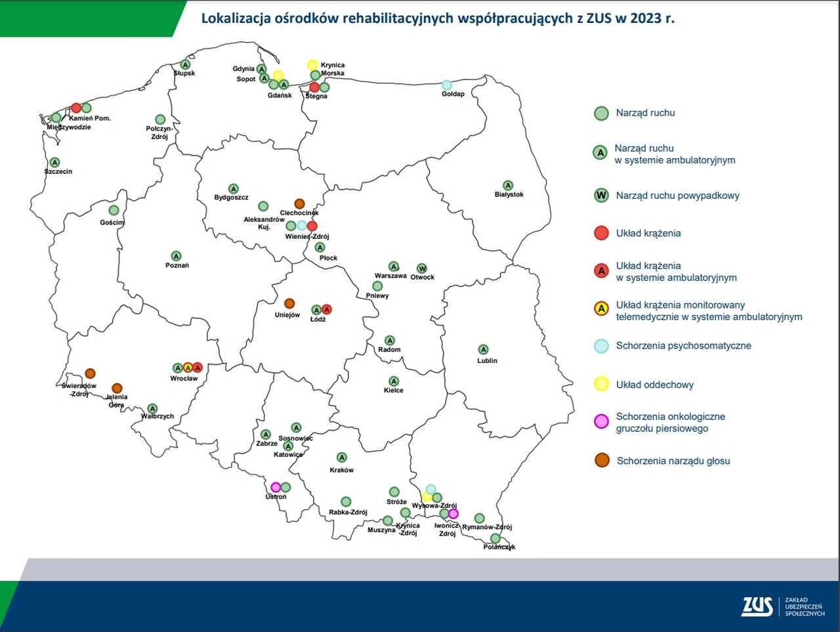
Task: Click the legend text 'Schorzenia psychosomatyczne'
Action: pos(684,346)
